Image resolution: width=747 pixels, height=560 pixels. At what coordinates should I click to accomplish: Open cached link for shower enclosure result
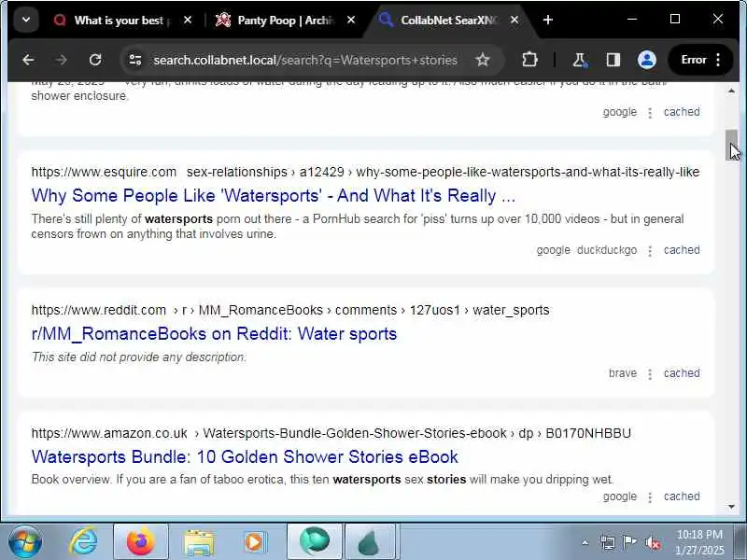coord(682,112)
